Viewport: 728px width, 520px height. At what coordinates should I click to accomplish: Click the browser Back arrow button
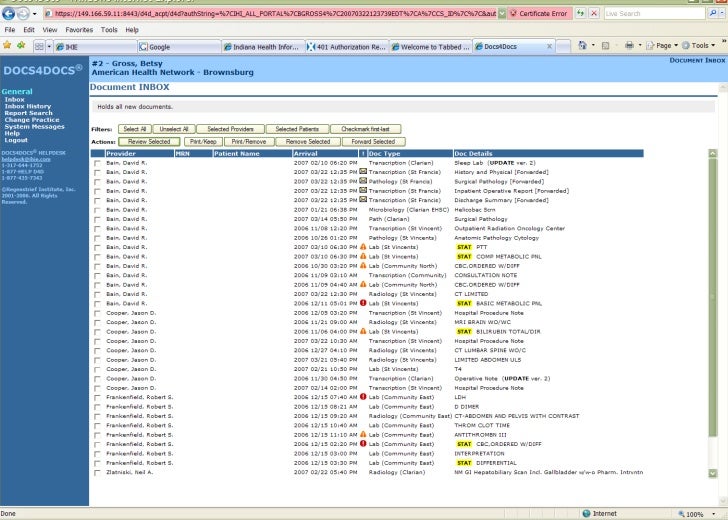coord(8,13)
